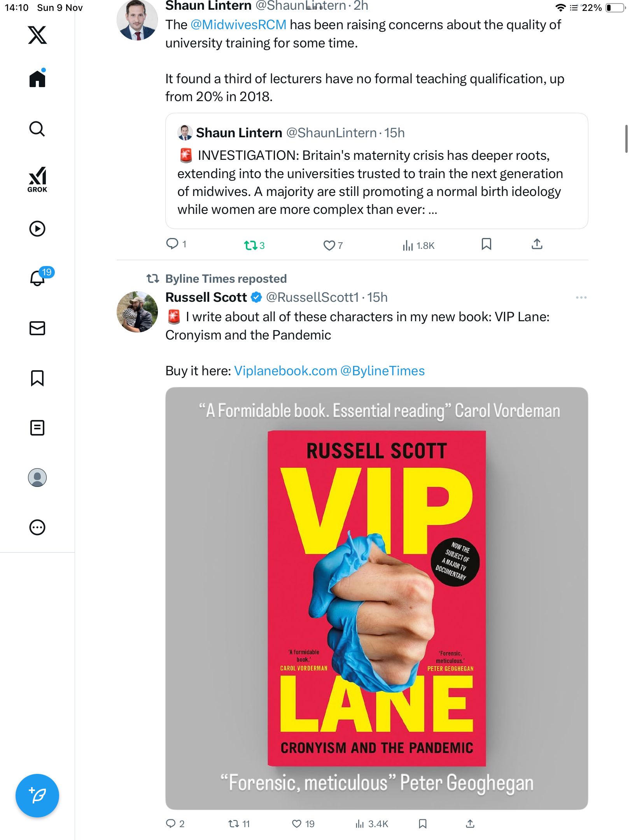The image size is (630, 840).
Task: Open the VIP Lane book cover image
Action: [x=376, y=598]
